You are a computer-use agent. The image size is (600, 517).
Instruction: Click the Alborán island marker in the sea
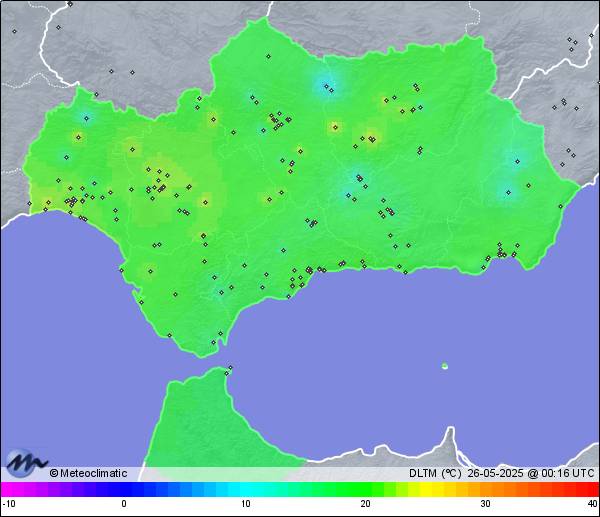click(445, 366)
